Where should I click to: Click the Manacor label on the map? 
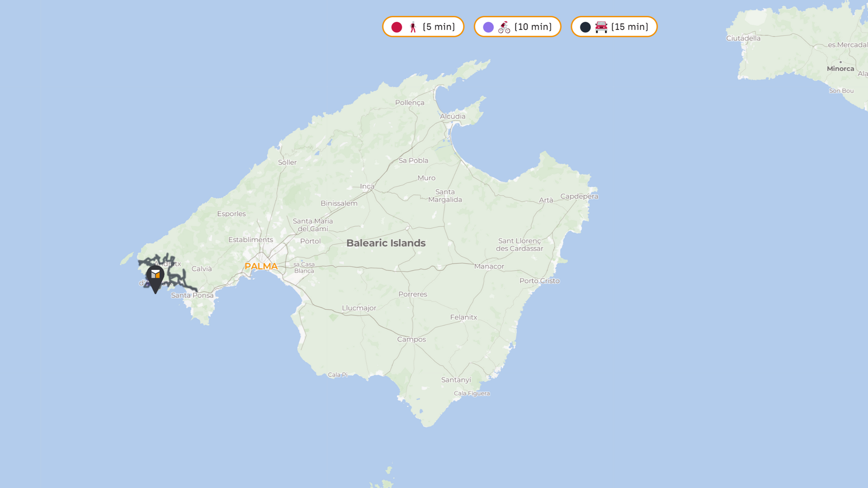coord(489,266)
